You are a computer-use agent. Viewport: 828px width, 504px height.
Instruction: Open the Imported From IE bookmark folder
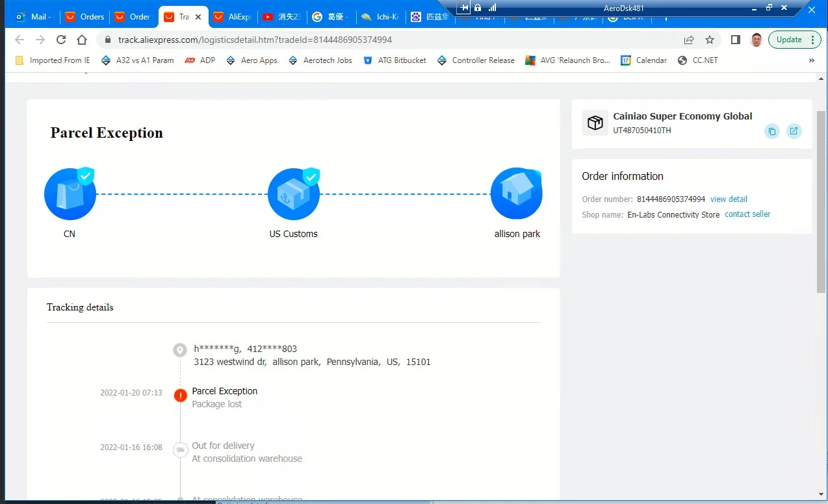click(53, 60)
